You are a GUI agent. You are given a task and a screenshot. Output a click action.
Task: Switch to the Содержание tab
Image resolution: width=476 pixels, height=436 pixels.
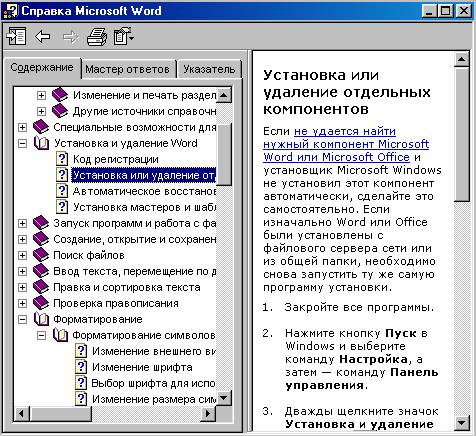pos(42,68)
